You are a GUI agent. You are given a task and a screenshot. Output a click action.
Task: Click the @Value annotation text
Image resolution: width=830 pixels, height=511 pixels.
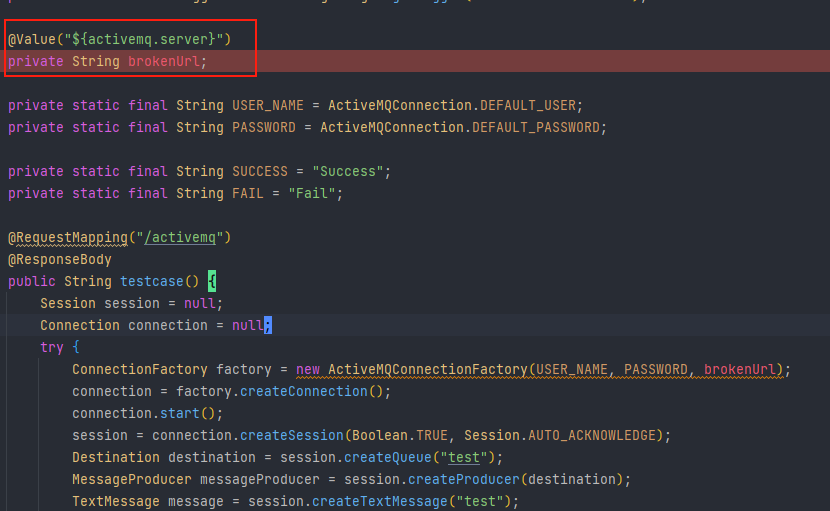tap(32, 39)
